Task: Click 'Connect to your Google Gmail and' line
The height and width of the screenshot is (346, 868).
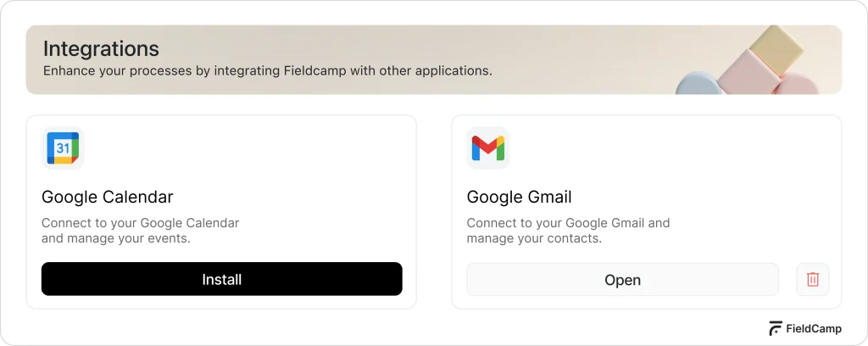Action: (x=568, y=223)
